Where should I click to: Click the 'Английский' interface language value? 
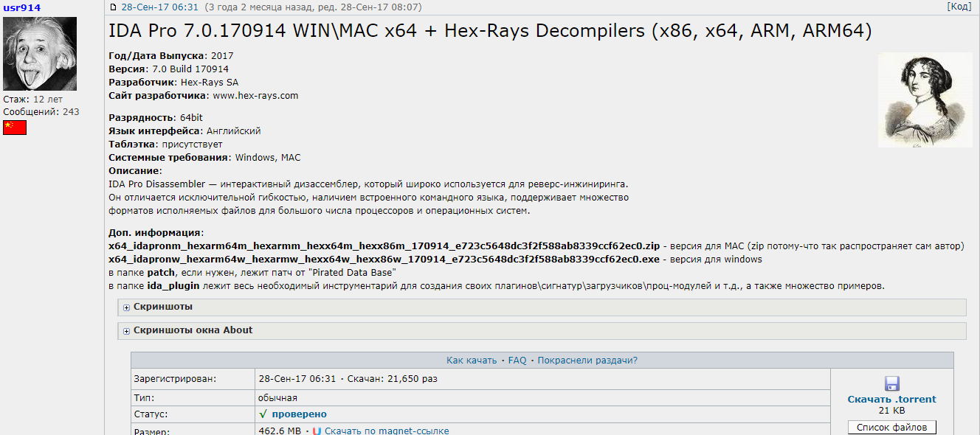click(x=233, y=131)
